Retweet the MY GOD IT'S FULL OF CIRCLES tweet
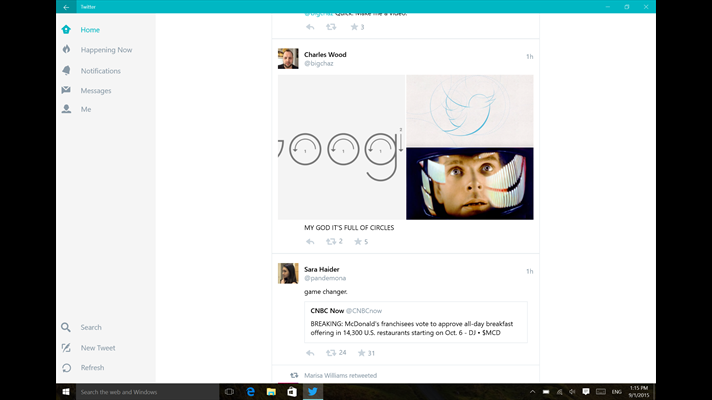Image resolution: width=712 pixels, height=400 pixels. (x=331, y=242)
